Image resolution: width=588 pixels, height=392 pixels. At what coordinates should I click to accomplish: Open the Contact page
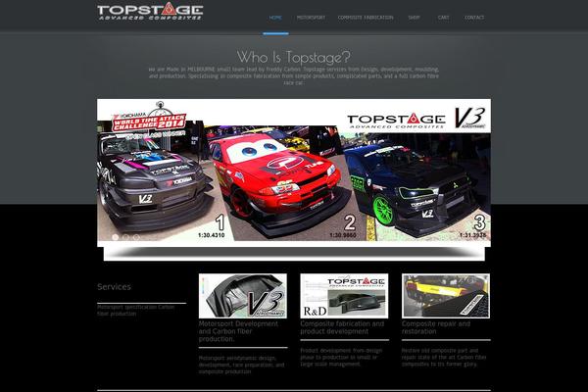tap(474, 18)
